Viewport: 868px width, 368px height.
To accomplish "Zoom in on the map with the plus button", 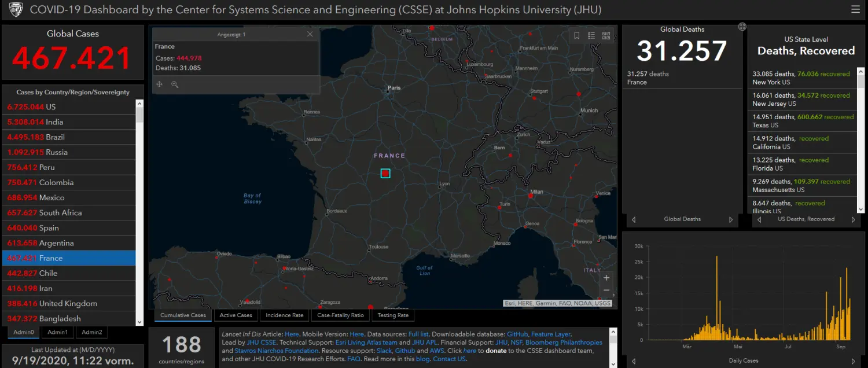I will click(x=606, y=278).
